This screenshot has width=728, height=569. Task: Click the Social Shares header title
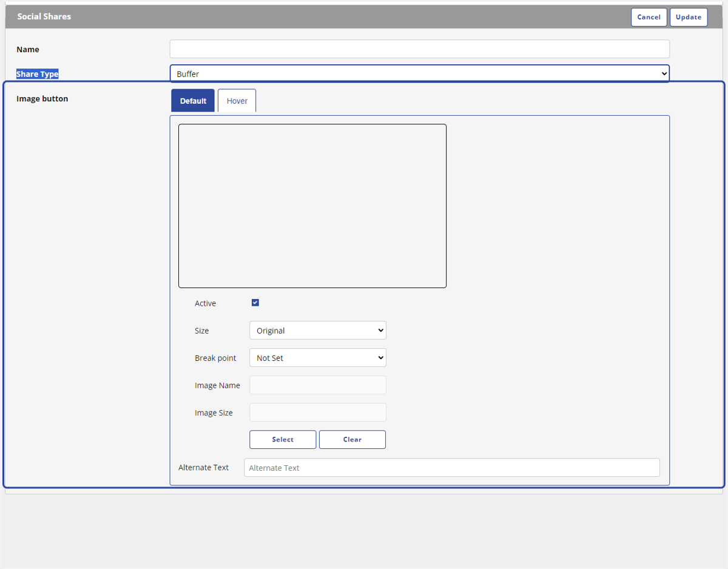(x=44, y=16)
